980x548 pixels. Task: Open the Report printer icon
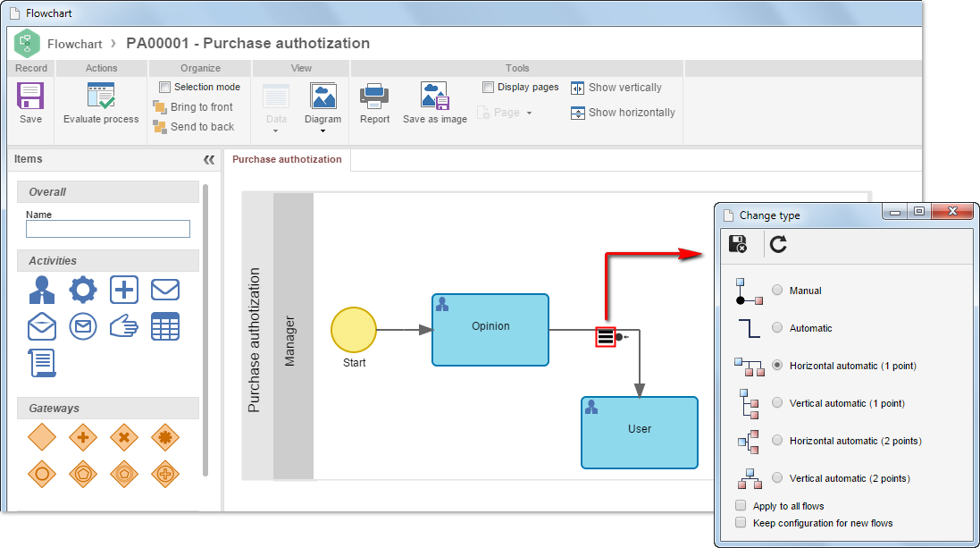click(374, 97)
